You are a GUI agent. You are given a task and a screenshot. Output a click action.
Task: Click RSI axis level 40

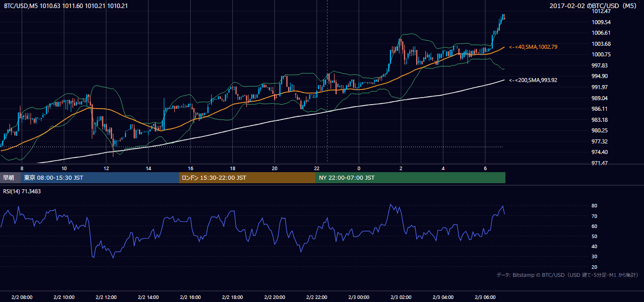[x=595, y=247]
